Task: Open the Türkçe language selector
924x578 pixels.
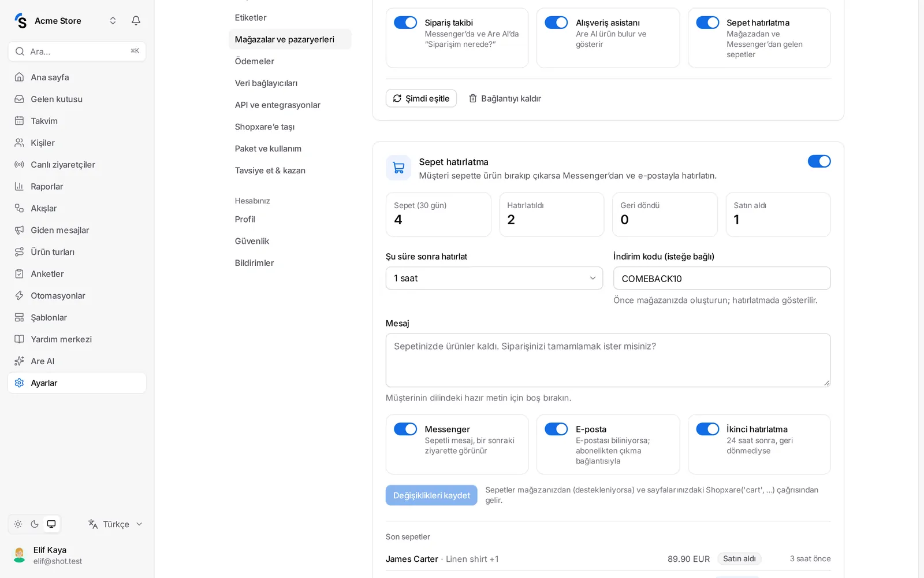Action: pos(115,524)
